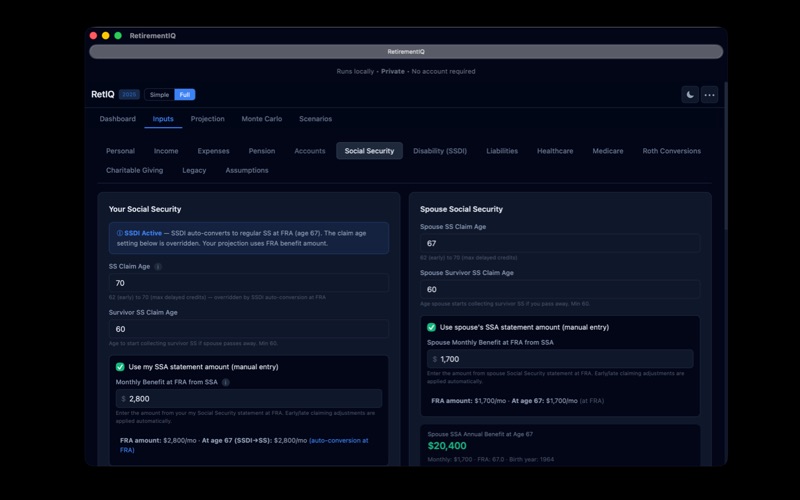Open the Disability (SSDI) section
800x500 pixels.
coord(440,151)
